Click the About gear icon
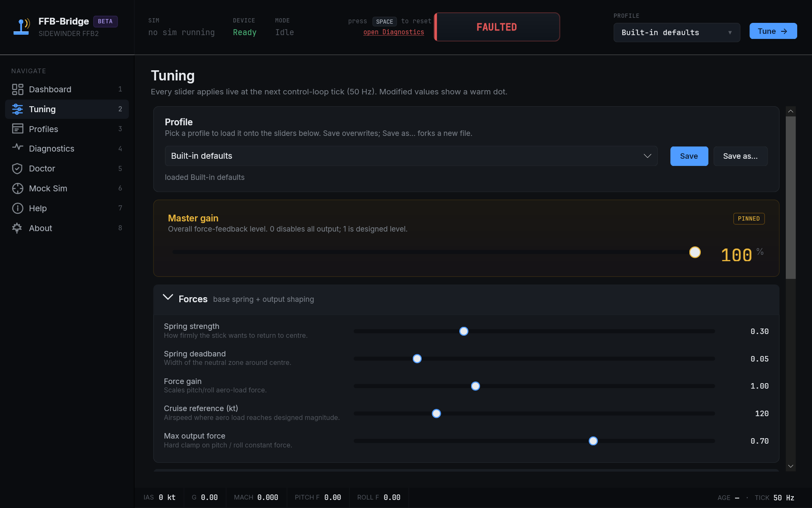 pos(17,228)
